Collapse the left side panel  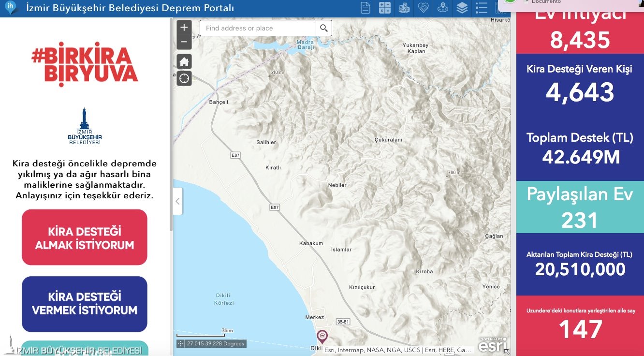pyautogui.click(x=177, y=201)
